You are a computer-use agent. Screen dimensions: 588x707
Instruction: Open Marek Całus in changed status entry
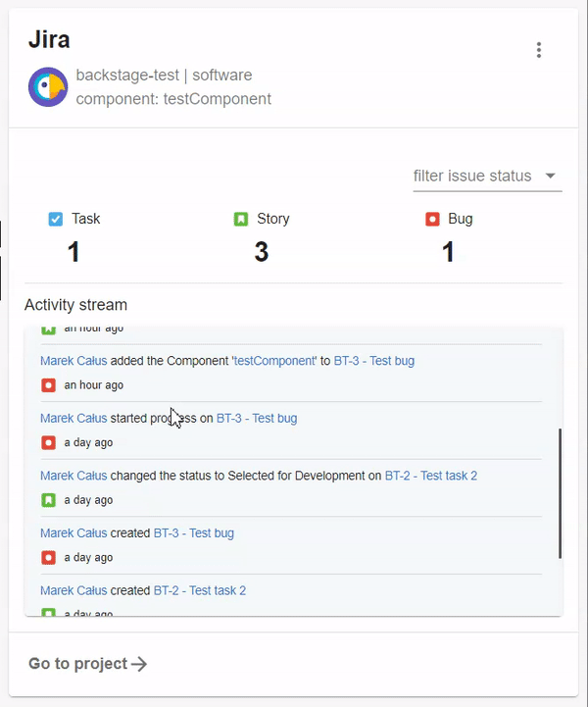pyautogui.click(x=73, y=476)
